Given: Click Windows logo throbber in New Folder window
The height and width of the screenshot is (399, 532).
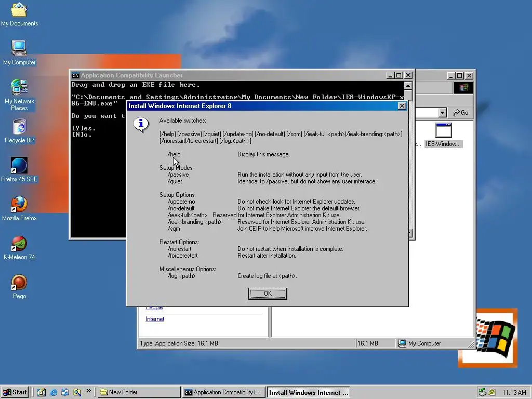Looking at the screenshot, I should tap(463, 88).
